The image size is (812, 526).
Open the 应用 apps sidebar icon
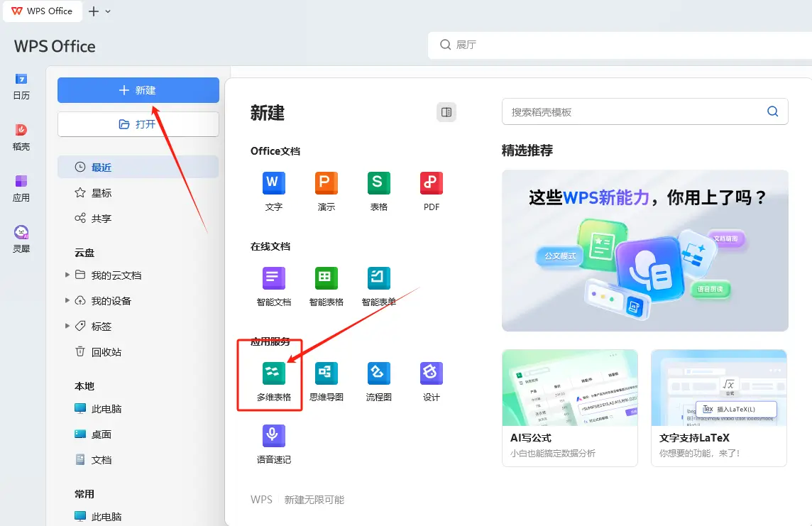pyautogui.click(x=21, y=188)
